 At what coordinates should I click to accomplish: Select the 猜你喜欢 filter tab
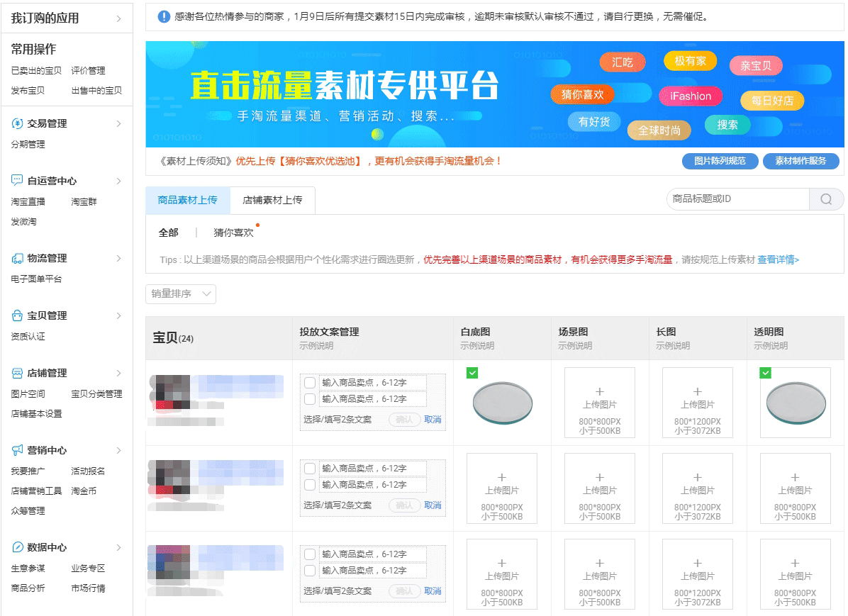coord(233,233)
